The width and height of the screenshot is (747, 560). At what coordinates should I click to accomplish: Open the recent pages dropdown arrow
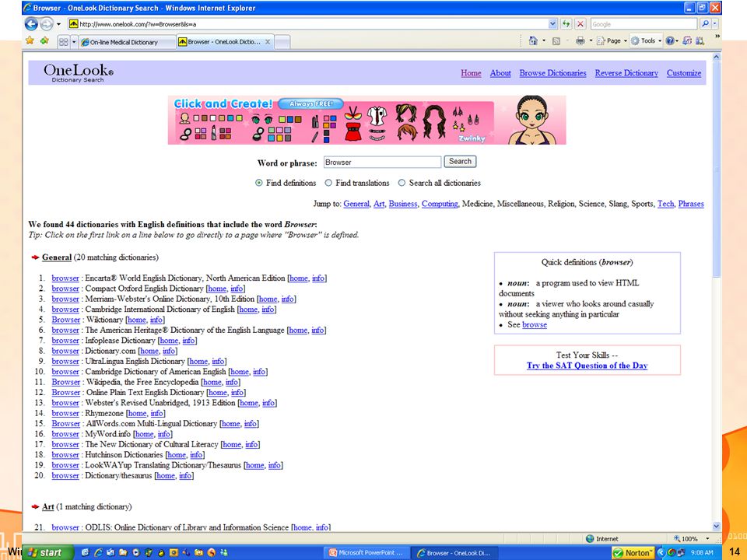[x=58, y=24]
